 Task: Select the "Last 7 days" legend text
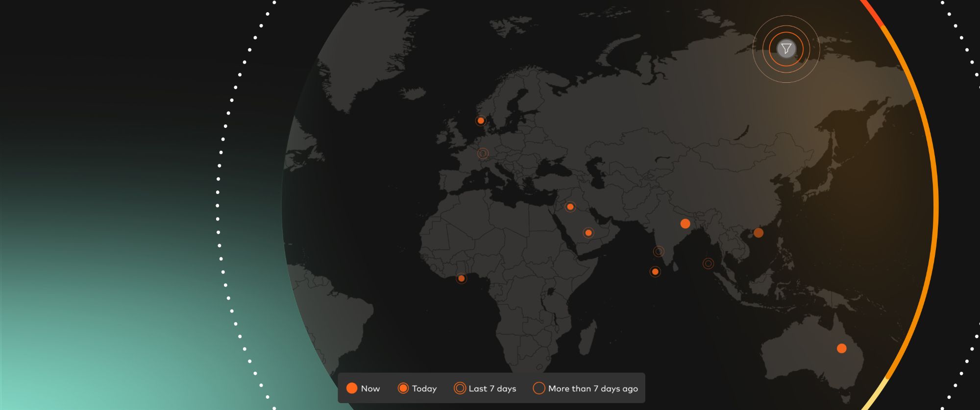492,388
